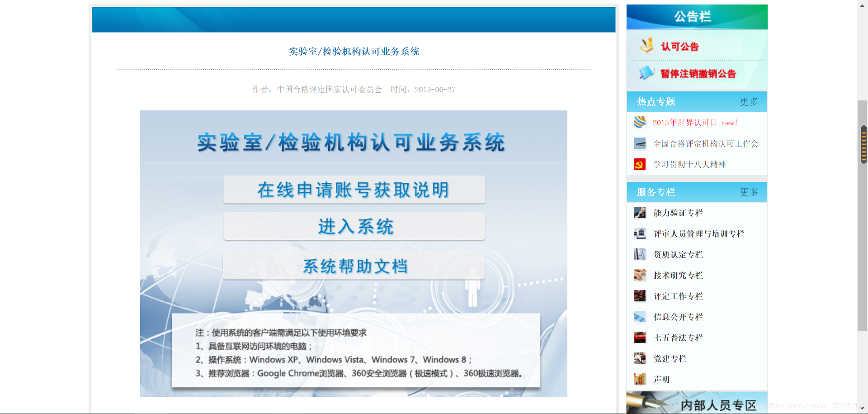This screenshot has width=868, height=414.
Task: Click the 资质认定专栏 icon
Action: 640,254
